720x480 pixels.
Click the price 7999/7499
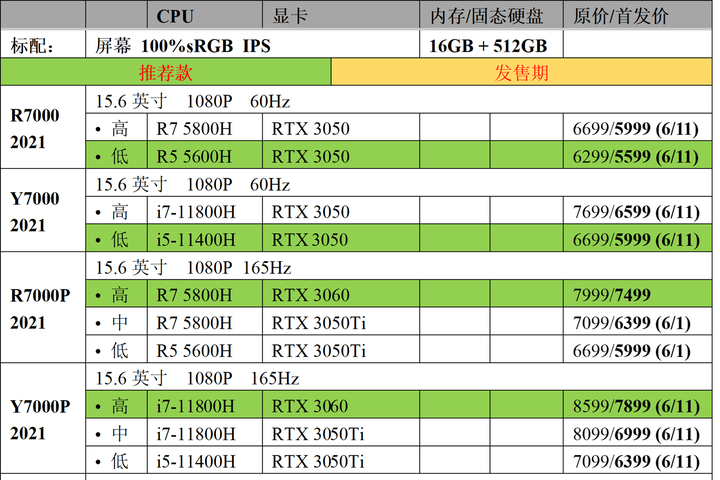[612, 295]
